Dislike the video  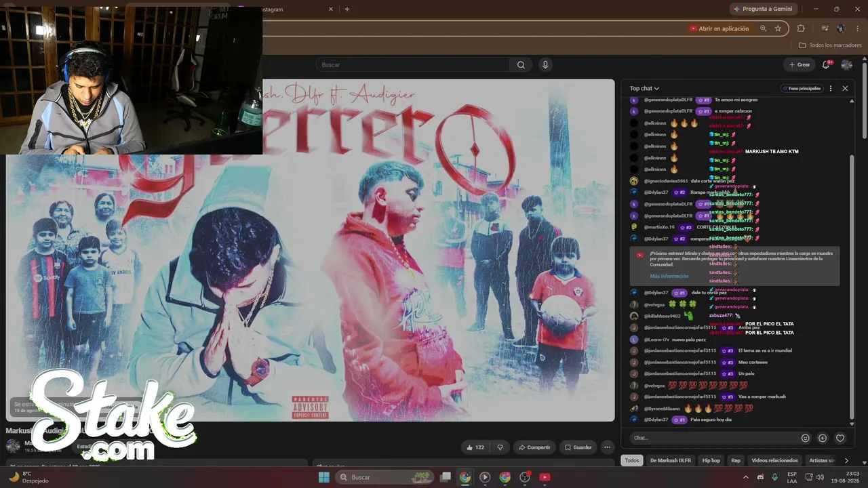tap(500, 447)
